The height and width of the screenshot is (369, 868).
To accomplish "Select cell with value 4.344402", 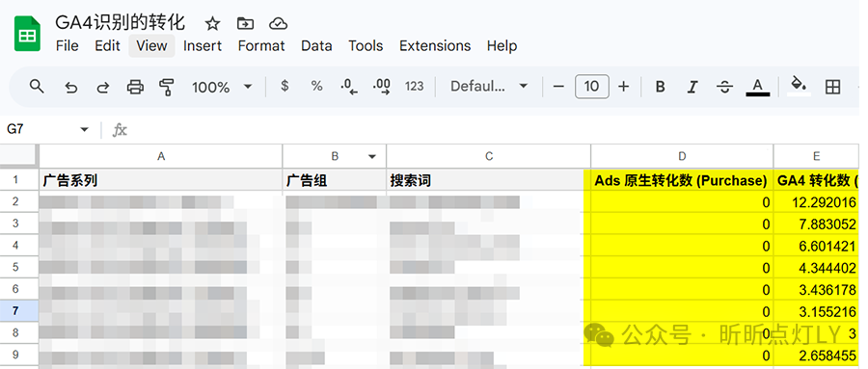I will click(x=817, y=267).
